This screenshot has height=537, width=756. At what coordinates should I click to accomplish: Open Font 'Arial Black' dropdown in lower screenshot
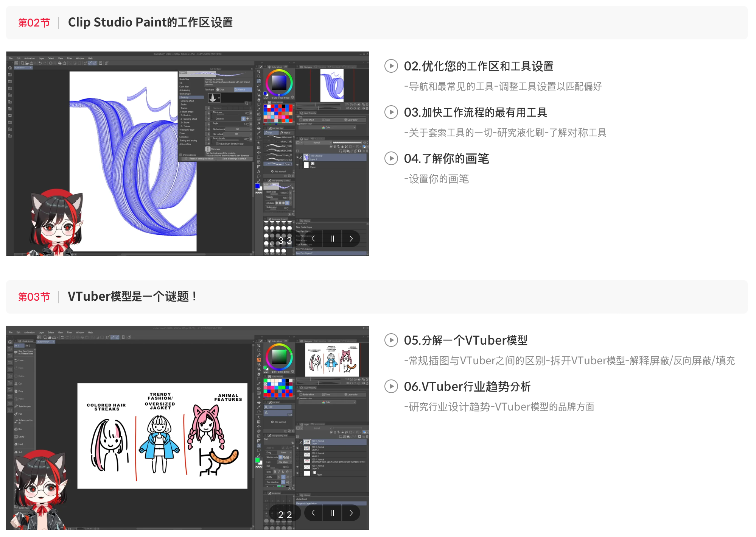(285, 462)
